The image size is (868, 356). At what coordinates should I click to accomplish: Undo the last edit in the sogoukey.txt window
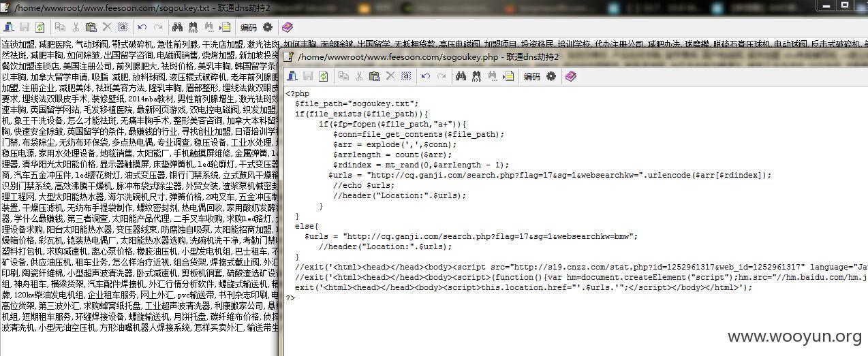142,27
